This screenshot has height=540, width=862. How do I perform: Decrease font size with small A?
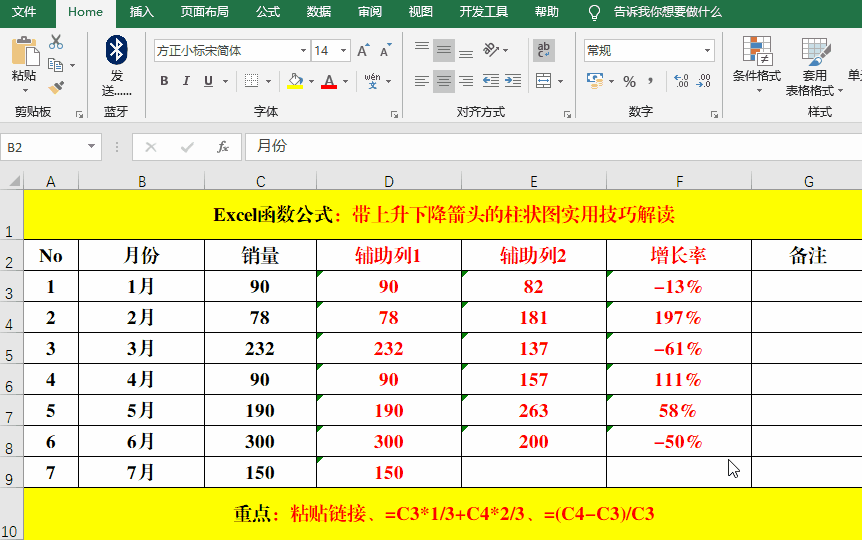coord(385,51)
